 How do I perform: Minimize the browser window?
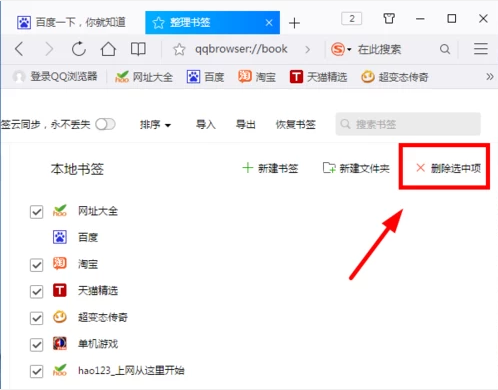coord(420,19)
